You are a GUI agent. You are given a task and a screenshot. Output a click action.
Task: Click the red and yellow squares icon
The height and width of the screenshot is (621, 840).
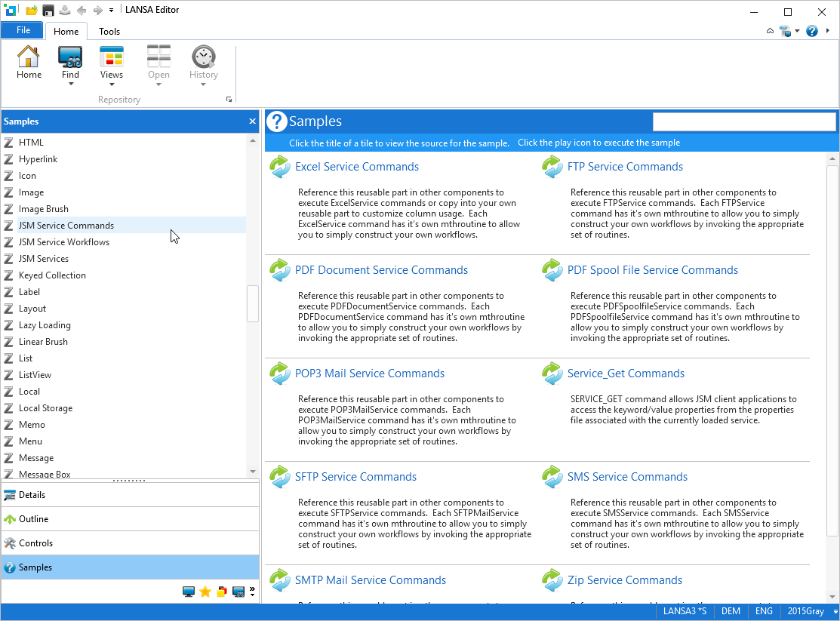coord(222,592)
